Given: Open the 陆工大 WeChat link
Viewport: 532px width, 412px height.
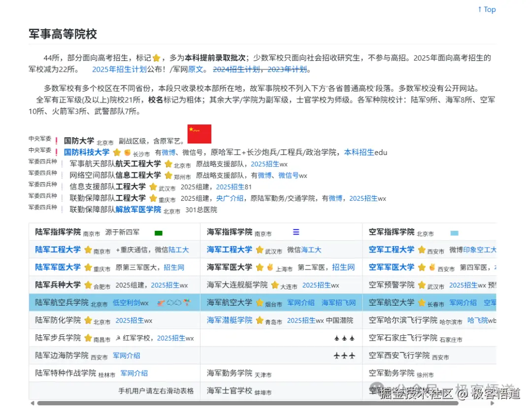Looking at the screenshot, I should pos(178,250).
